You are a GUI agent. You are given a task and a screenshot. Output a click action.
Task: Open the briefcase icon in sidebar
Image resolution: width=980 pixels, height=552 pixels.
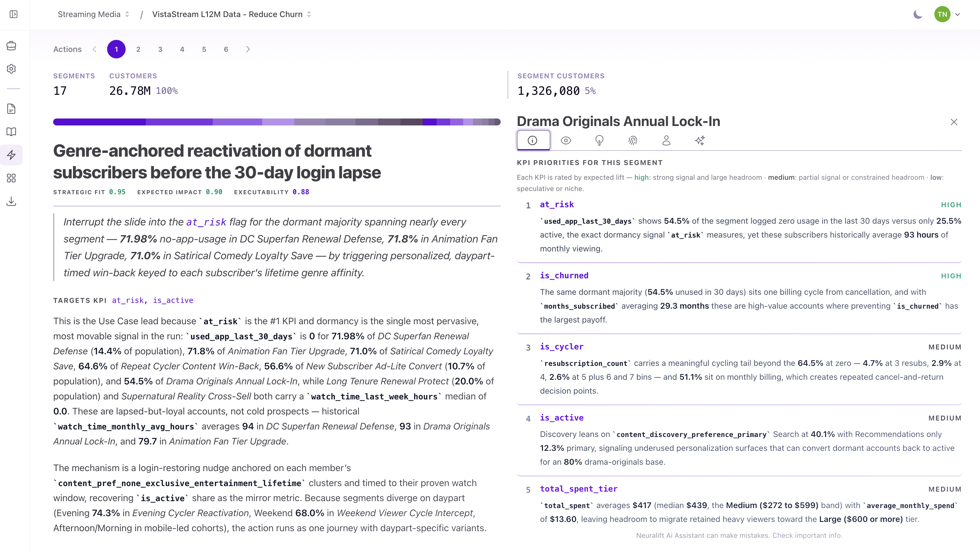(12, 46)
